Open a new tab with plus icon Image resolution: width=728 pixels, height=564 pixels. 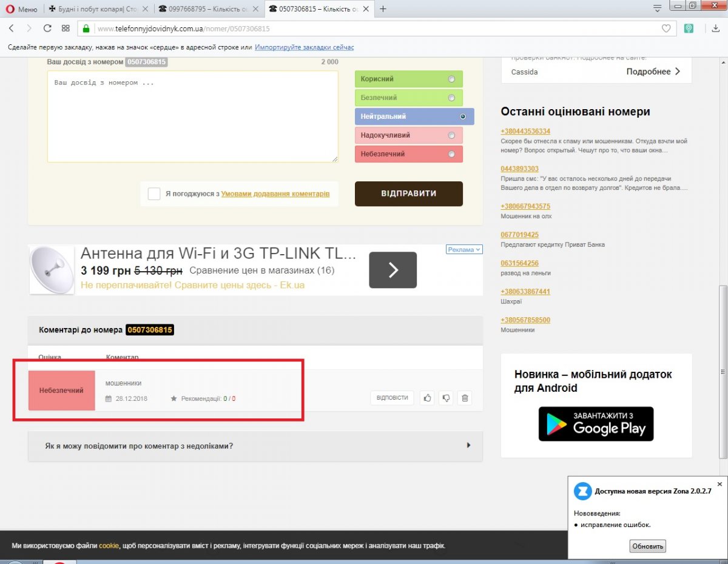(383, 8)
